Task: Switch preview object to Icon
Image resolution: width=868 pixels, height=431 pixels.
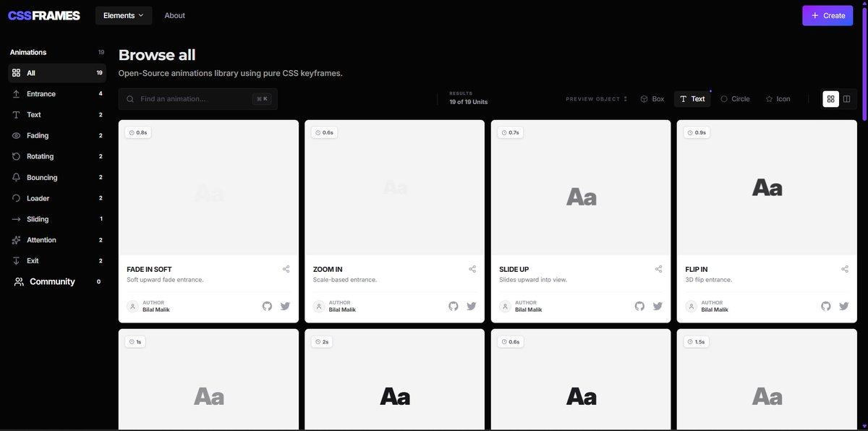Action: (778, 98)
